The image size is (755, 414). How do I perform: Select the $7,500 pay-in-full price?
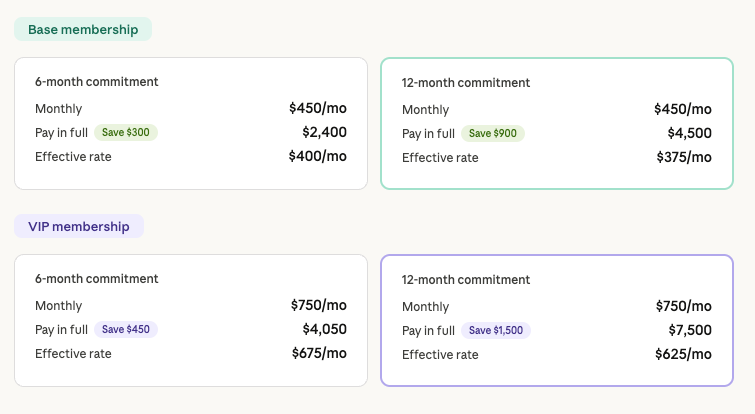(689, 330)
